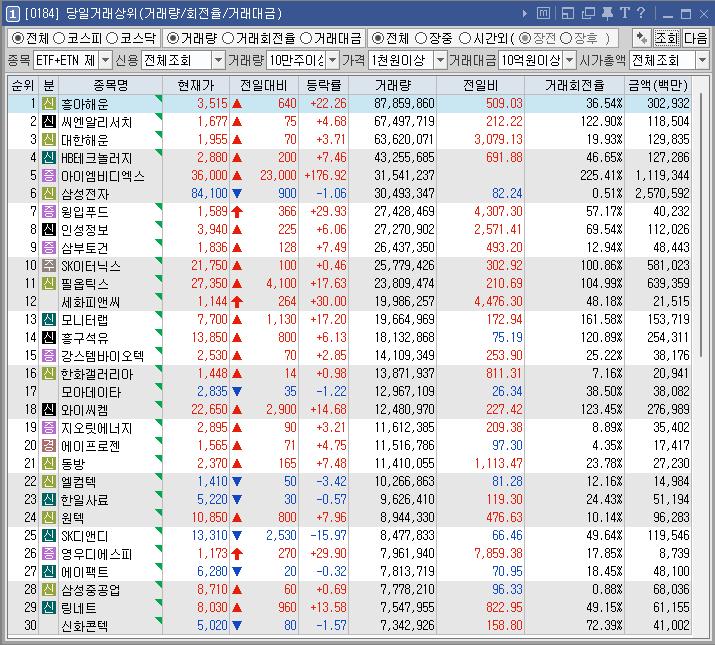Screen dimensions: 715x645
Task: Click the teal 신 badge on 링네트 row
Action: 49,607
